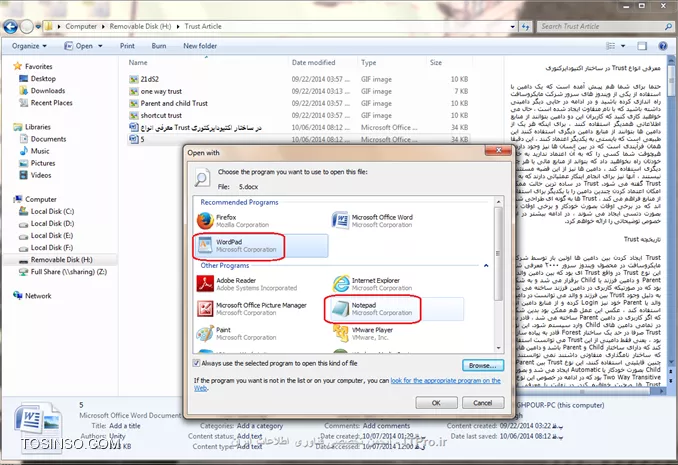Screen dimensions: 678x465
Task: Expand the view options dropdown arrow
Action: click(x=623, y=46)
